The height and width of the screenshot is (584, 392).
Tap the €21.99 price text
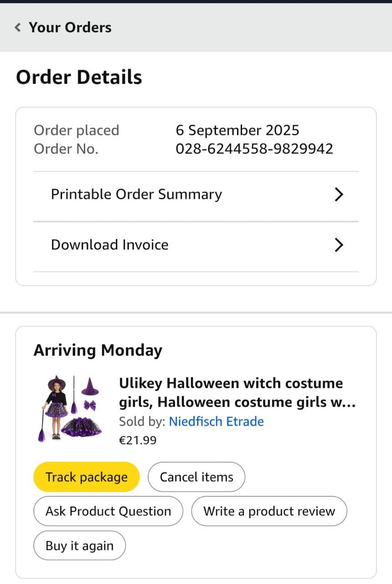pos(138,440)
